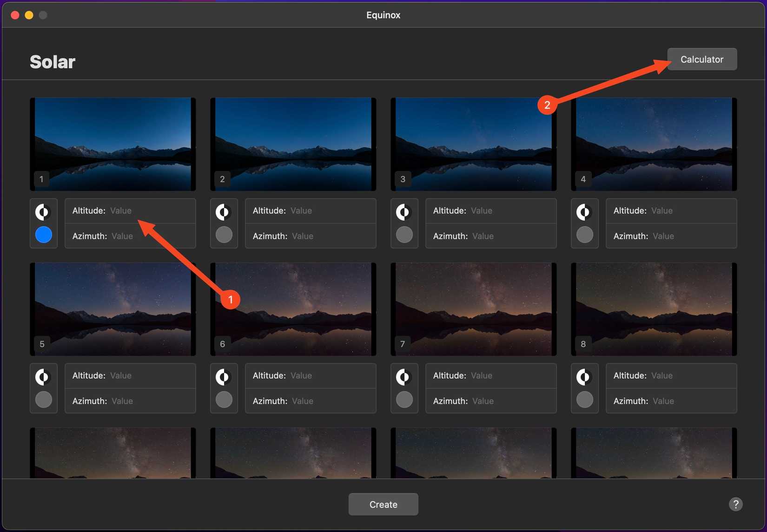
Task: Minimize the Equinox window with the yellow button
Action: [x=29, y=15]
